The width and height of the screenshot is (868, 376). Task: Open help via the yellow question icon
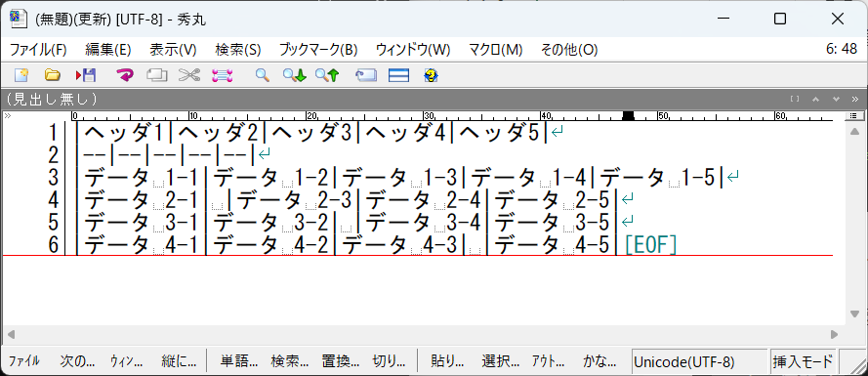coord(431,75)
